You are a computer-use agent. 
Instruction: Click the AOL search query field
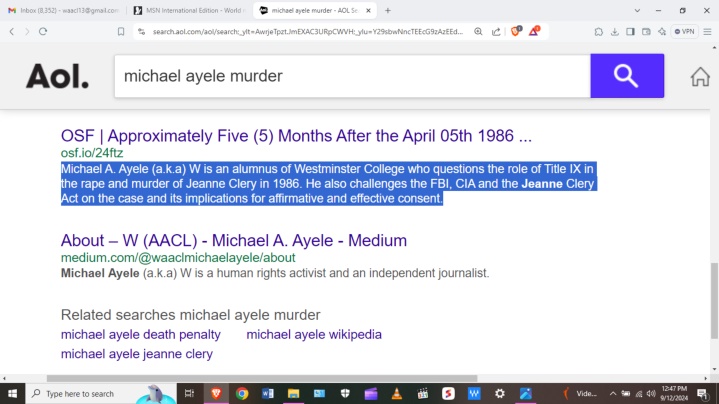352,76
